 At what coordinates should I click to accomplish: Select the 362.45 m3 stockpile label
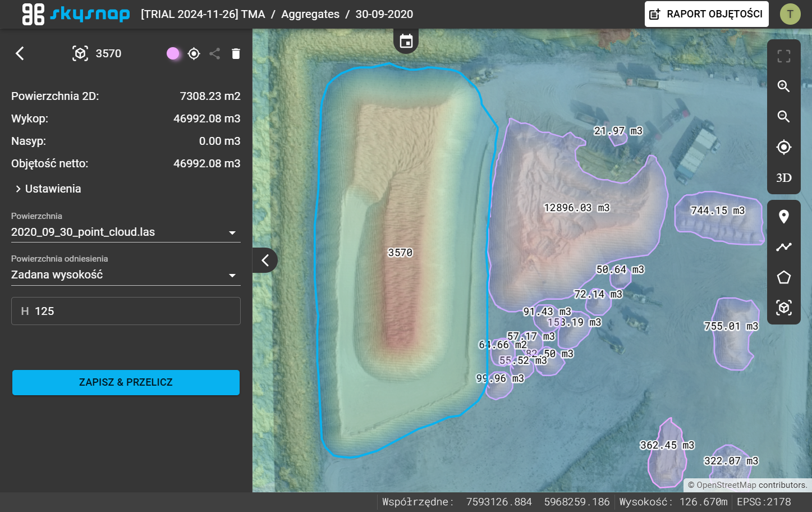(x=667, y=445)
